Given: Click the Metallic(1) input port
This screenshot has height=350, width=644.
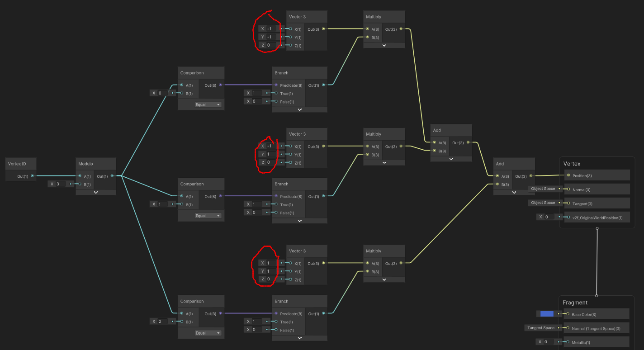Looking at the screenshot, I should [x=567, y=342].
